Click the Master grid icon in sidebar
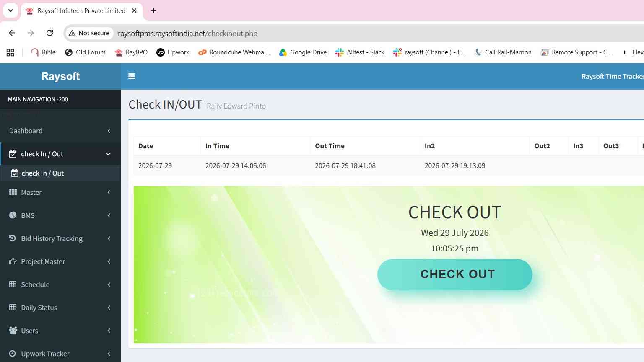The width and height of the screenshot is (644, 362). [13, 192]
